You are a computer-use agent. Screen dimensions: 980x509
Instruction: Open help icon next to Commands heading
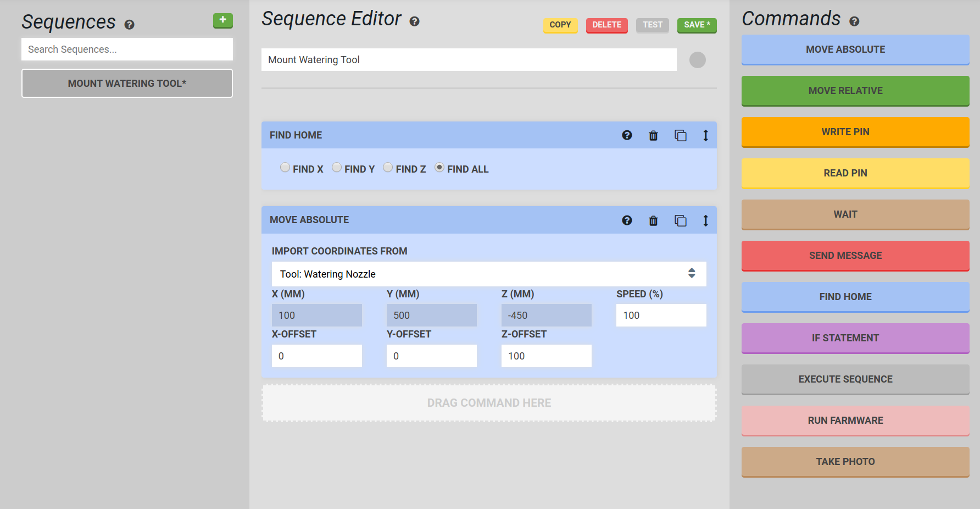(854, 21)
